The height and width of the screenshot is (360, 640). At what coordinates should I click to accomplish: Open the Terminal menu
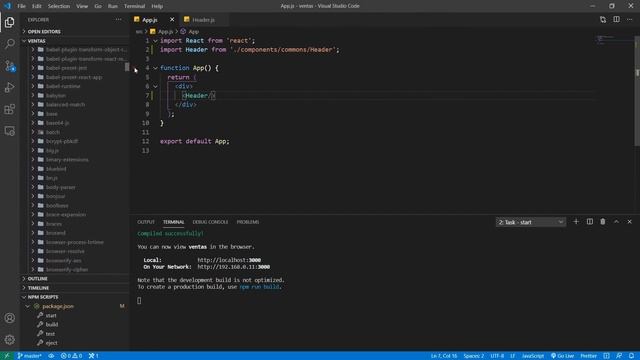click(x=135, y=6)
